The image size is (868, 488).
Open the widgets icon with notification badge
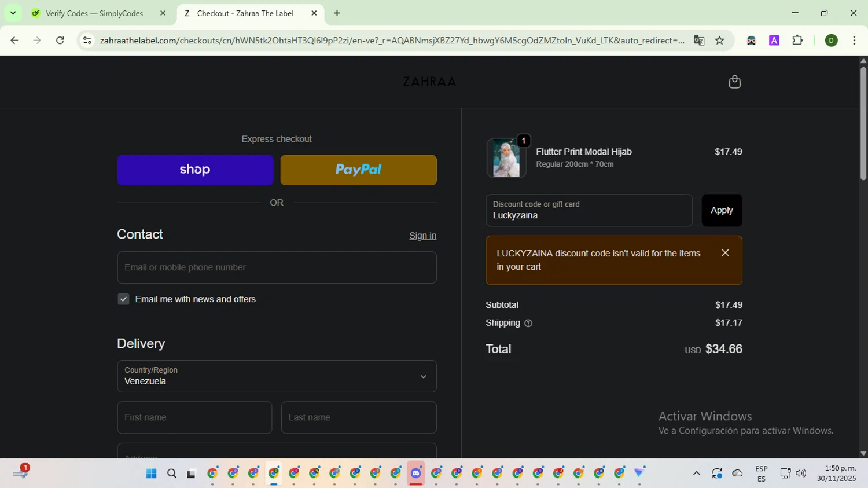[20, 473]
